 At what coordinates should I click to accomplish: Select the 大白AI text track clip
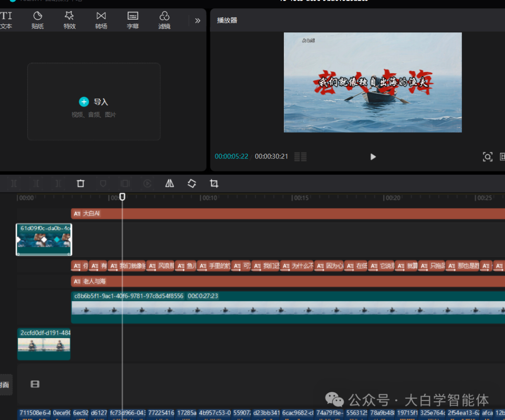coord(288,214)
